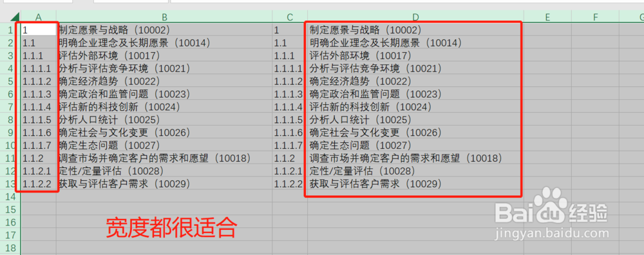Select row 17 header
This screenshot has width=644, height=255.
pyautogui.click(x=10, y=235)
